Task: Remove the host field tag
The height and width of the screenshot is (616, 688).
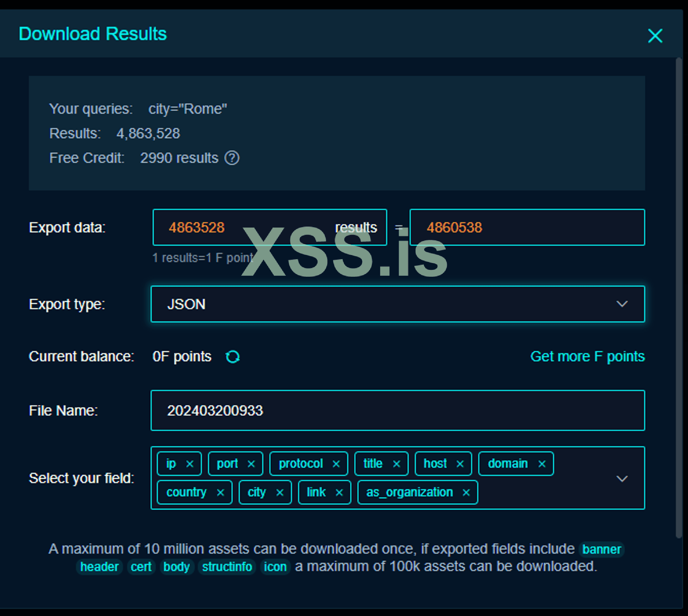Action: [x=460, y=464]
